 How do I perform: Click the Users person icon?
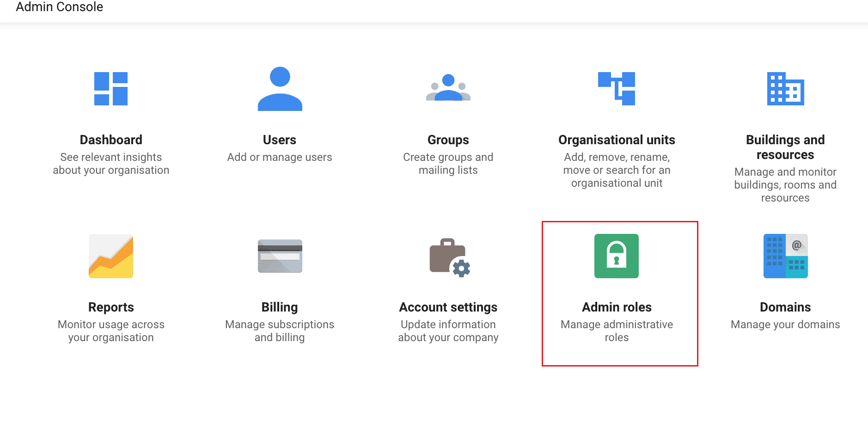click(x=280, y=89)
